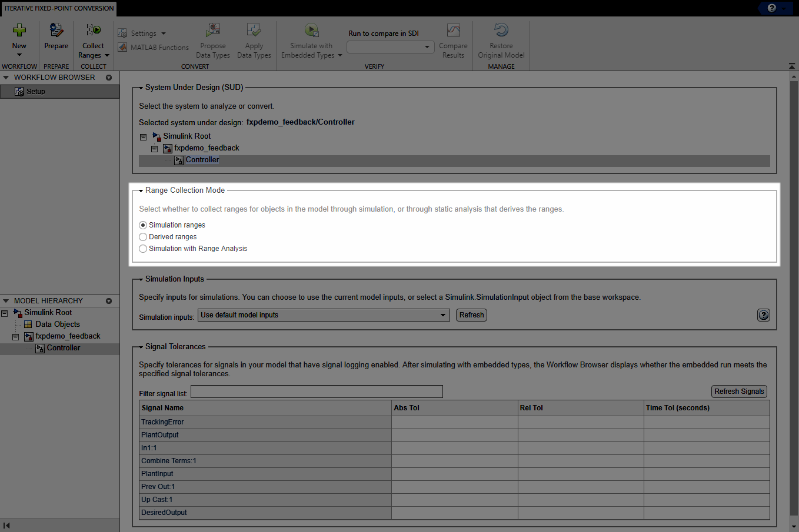Click the circular help icon beside Simulation inputs
The image size is (799, 532).
(763, 315)
